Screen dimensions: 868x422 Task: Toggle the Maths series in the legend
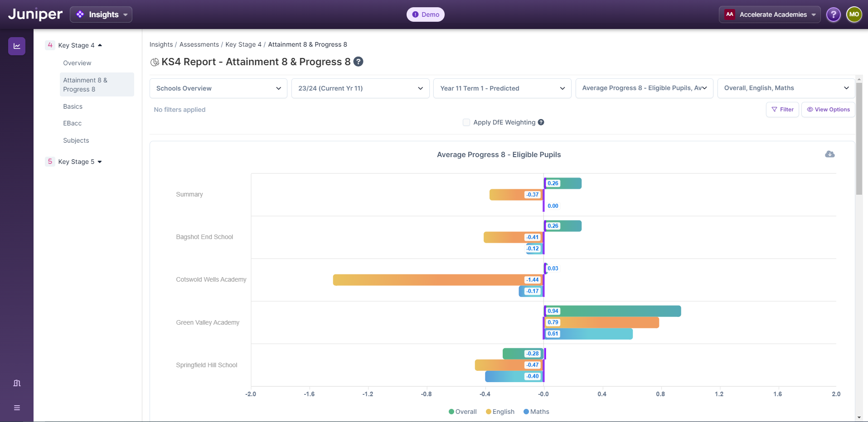tap(536, 412)
